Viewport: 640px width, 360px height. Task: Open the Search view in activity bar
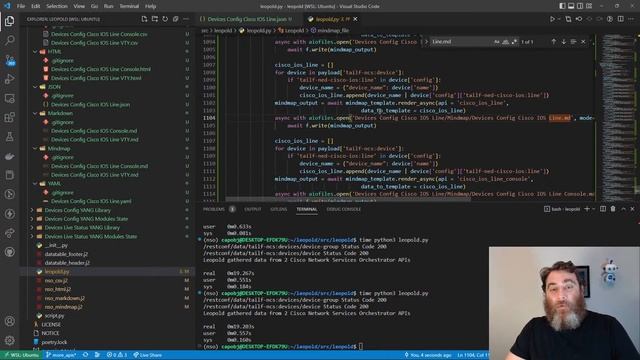(9, 40)
